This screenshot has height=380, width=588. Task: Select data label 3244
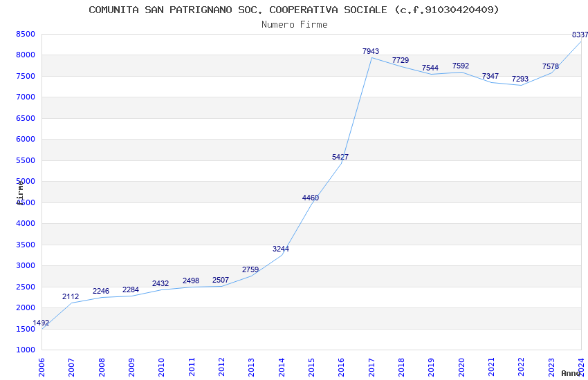pyautogui.click(x=281, y=249)
